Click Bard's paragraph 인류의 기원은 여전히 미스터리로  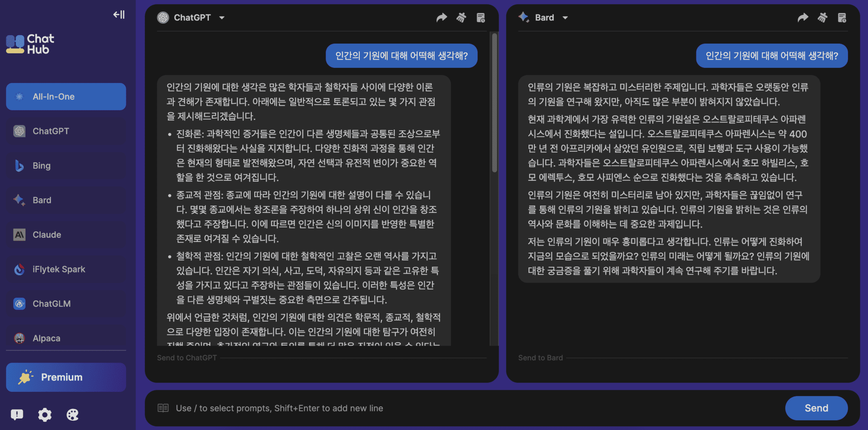click(x=668, y=209)
